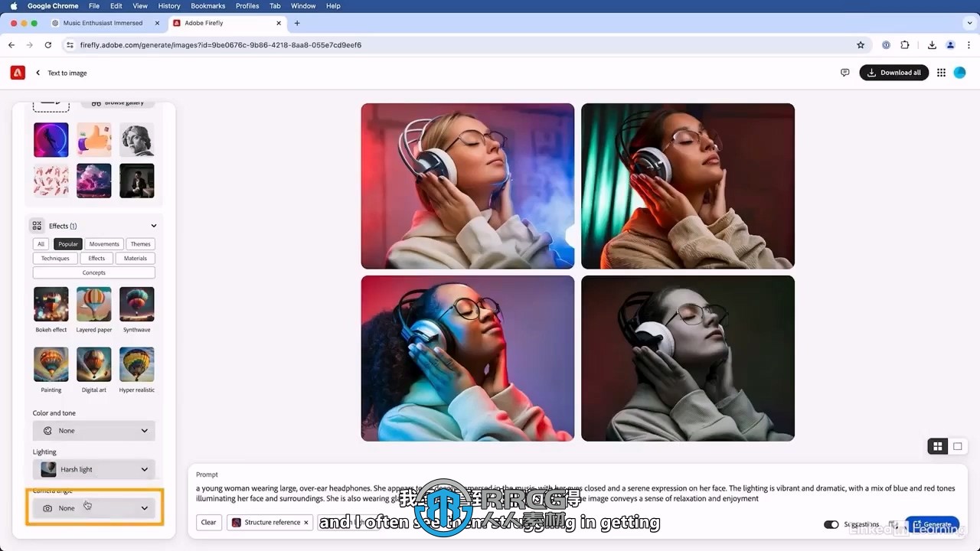
Task: Reload the Firefly page
Action: click(x=47, y=45)
